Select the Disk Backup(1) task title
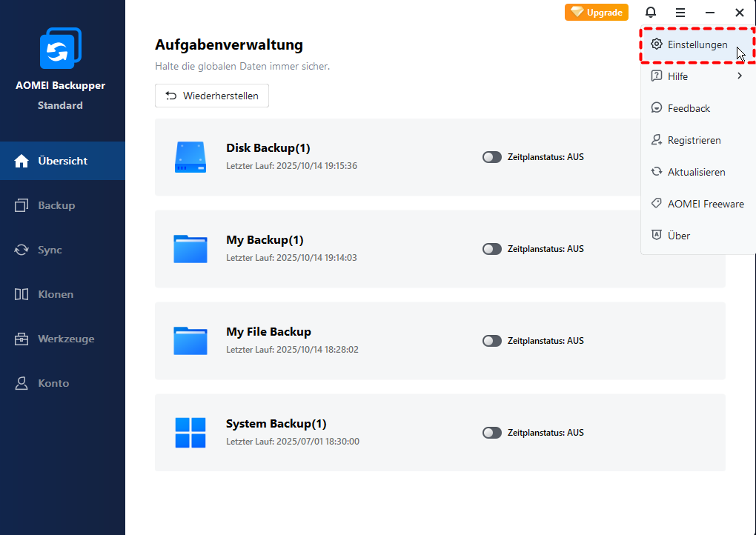The image size is (756, 535). pos(268,148)
